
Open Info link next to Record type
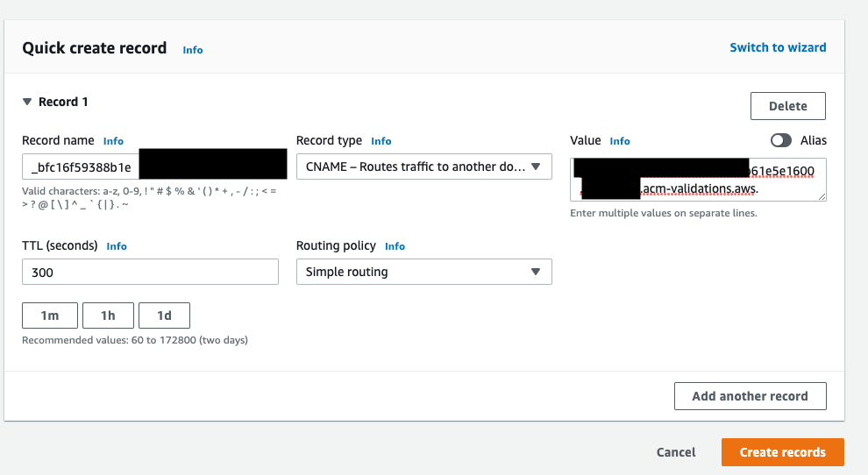tap(381, 141)
